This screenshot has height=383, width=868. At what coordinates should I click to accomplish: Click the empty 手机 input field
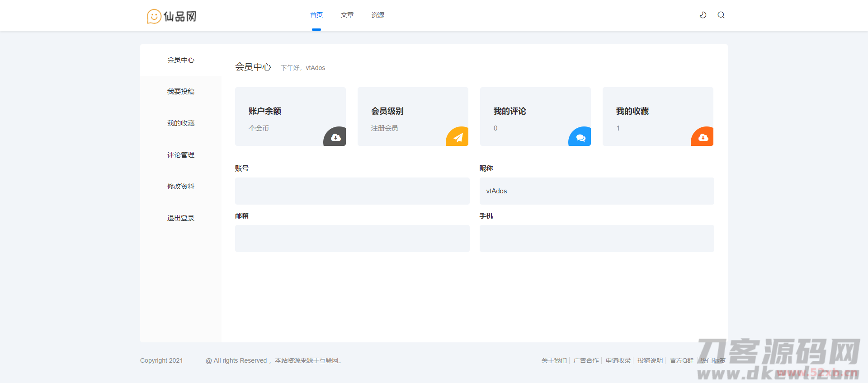click(x=597, y=238)
